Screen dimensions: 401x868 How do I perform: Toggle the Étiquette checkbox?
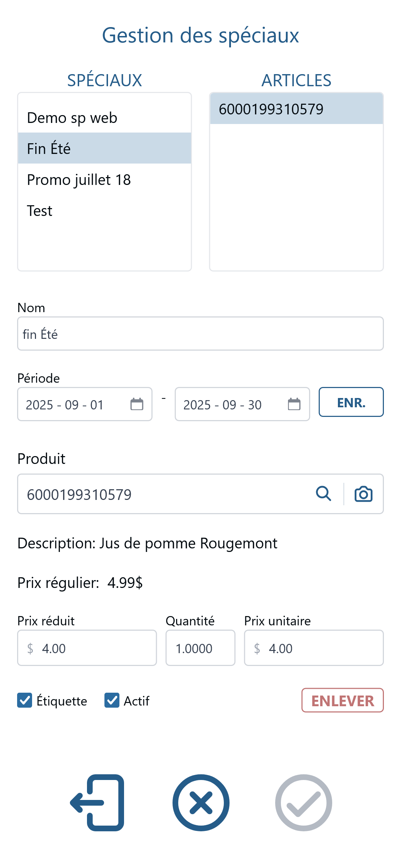click(25, 700)
